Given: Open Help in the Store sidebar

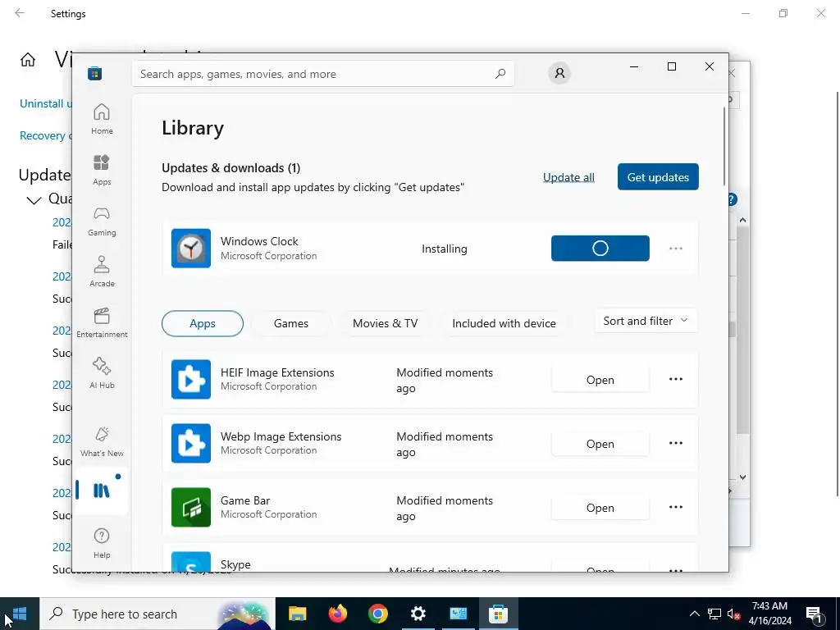Looking at the screenshot, I should point(102,543).
